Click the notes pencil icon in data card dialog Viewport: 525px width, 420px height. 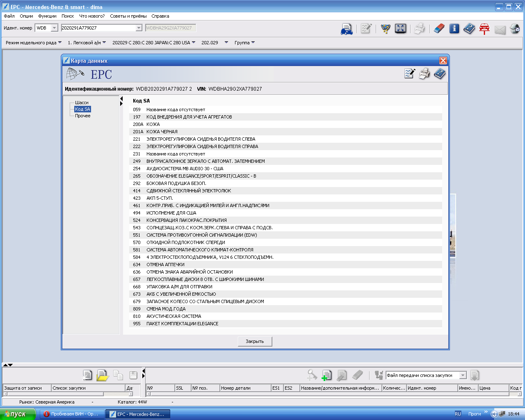coord(409,74)
